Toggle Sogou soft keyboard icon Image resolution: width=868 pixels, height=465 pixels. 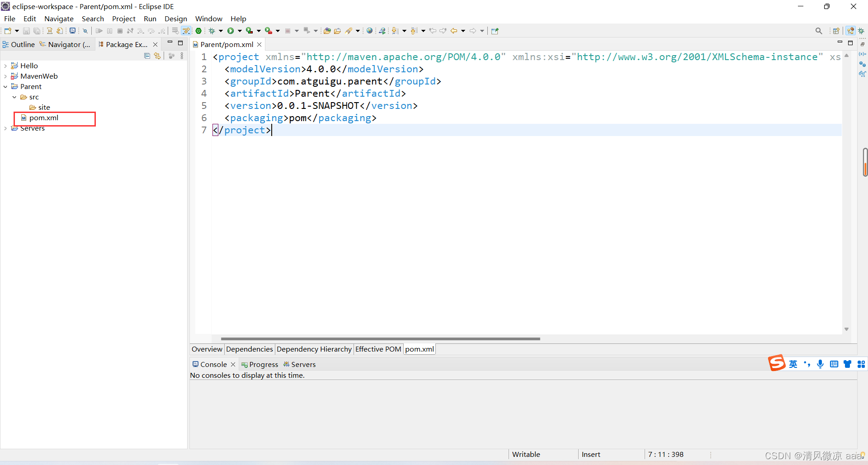834,364
